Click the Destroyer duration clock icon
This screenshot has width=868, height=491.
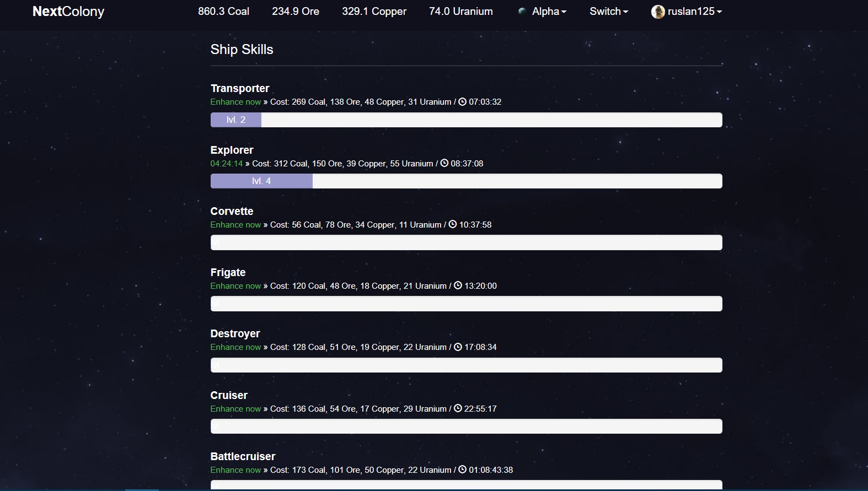[458, 347]
